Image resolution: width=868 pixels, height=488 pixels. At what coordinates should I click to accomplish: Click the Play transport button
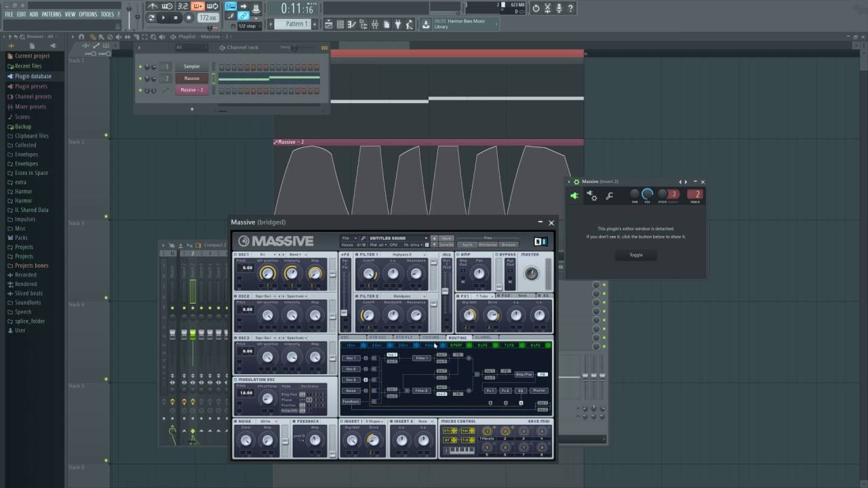(x=163, y=18)
